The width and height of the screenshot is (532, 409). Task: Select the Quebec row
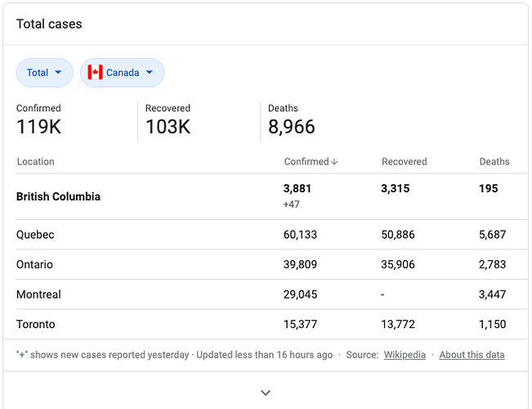(x=272, y=235)
